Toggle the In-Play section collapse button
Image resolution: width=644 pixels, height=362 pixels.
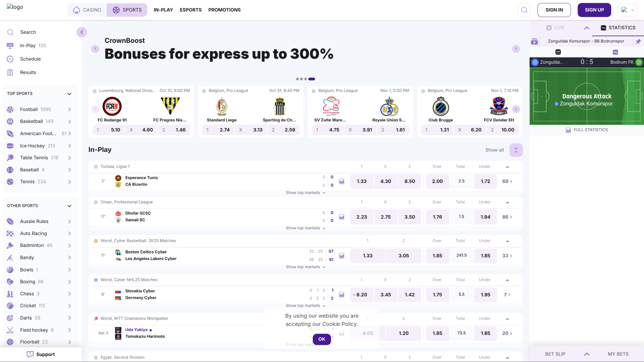click(516, 150)
